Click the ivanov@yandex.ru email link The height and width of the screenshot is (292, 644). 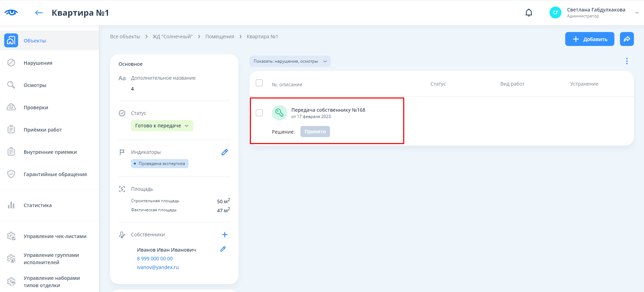click(x=158, y=267)
